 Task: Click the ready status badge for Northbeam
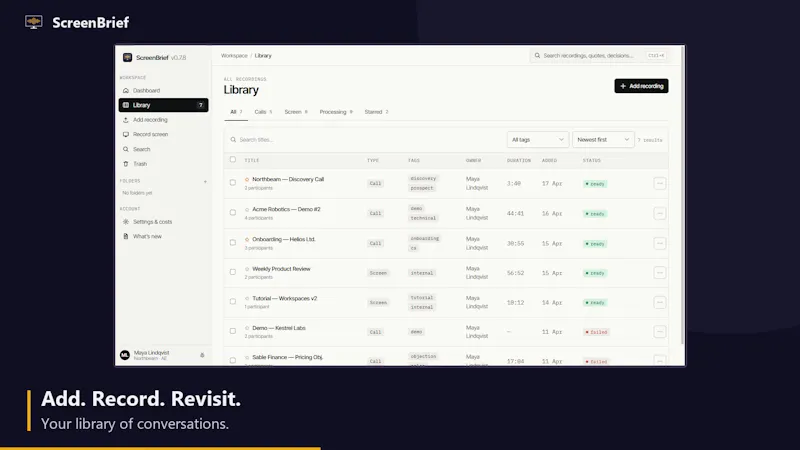click(x=595, y=184)
